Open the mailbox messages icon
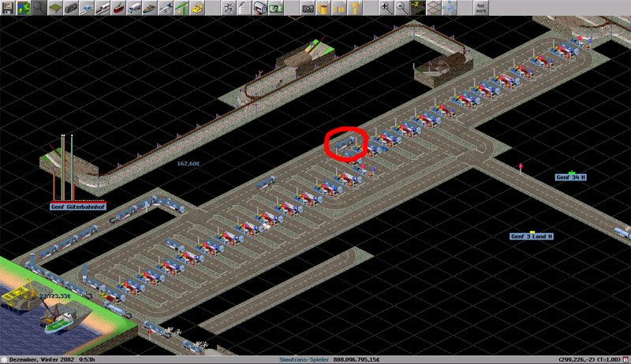 coord(260,9)
